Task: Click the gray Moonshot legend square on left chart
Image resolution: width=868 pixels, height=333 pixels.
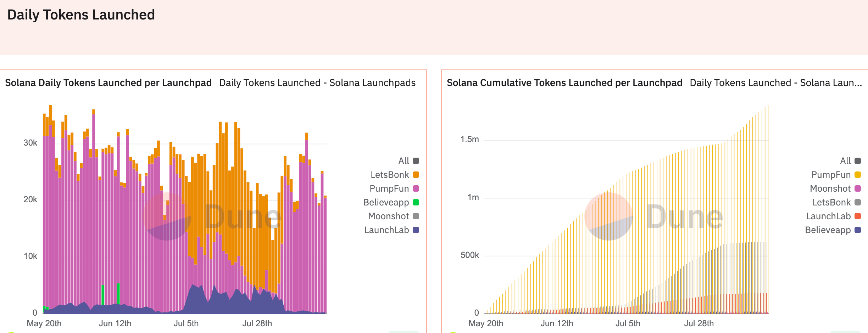Action: (x=416, y=216)
